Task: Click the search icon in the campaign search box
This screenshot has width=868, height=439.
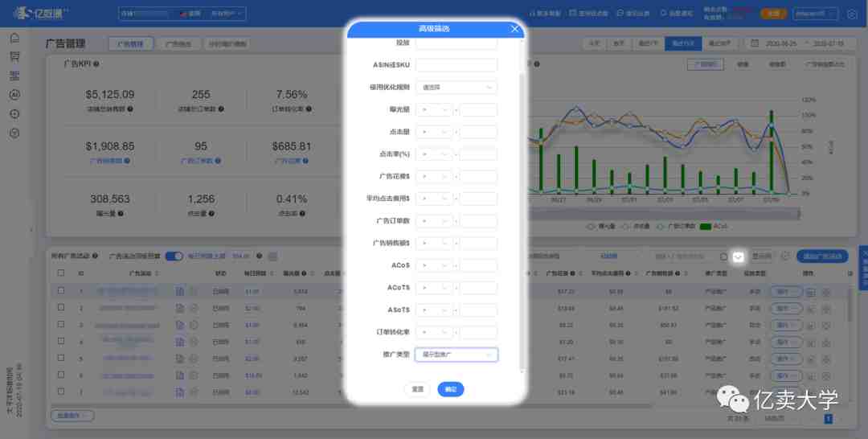Action: click(x=723, y=256)
